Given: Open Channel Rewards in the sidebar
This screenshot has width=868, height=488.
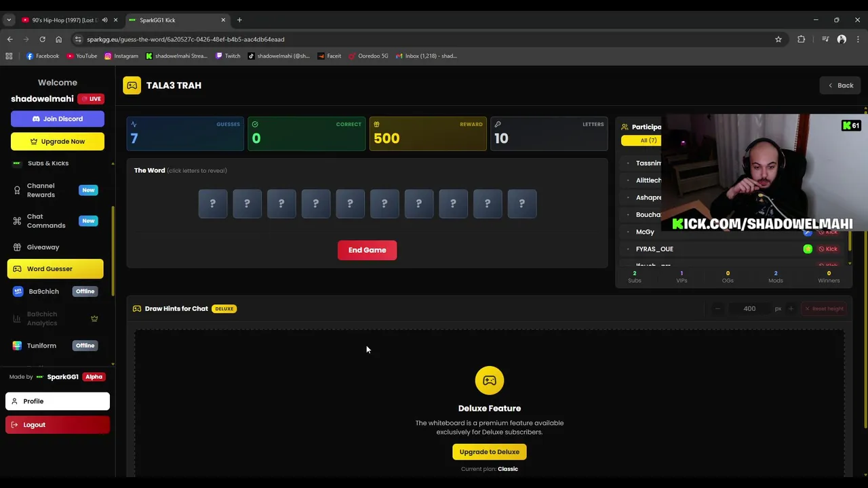Looking at the screenshot, I should pyautogui.click(x=56, y=190).
